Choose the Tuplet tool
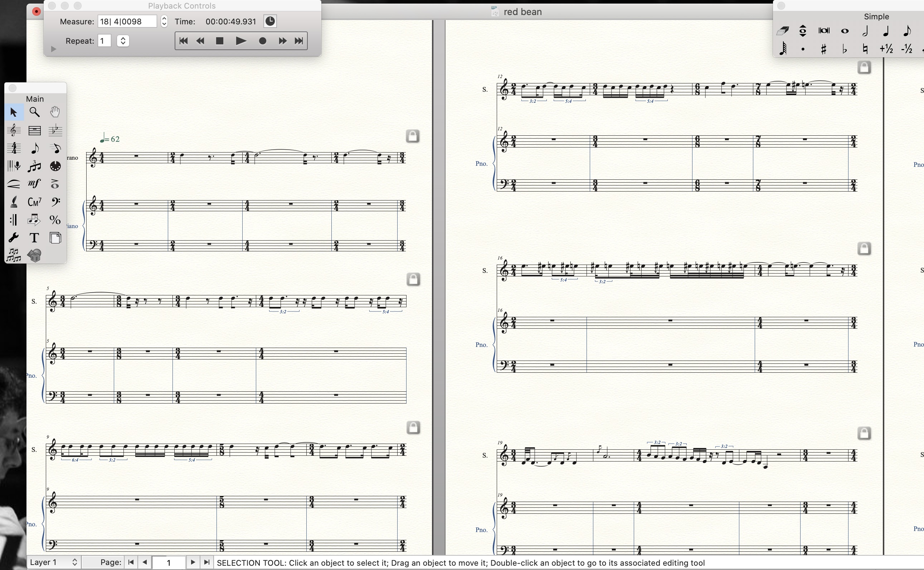 [34, 166]
